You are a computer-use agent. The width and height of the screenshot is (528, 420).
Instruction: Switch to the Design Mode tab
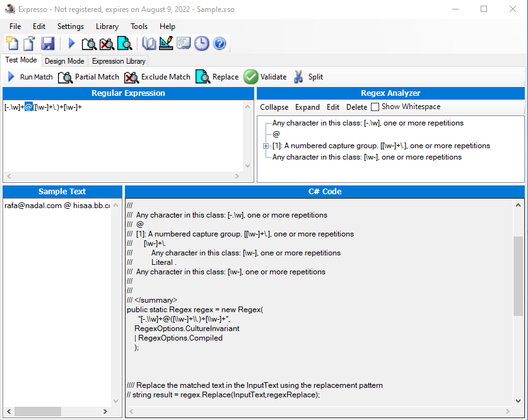[64, 61]
